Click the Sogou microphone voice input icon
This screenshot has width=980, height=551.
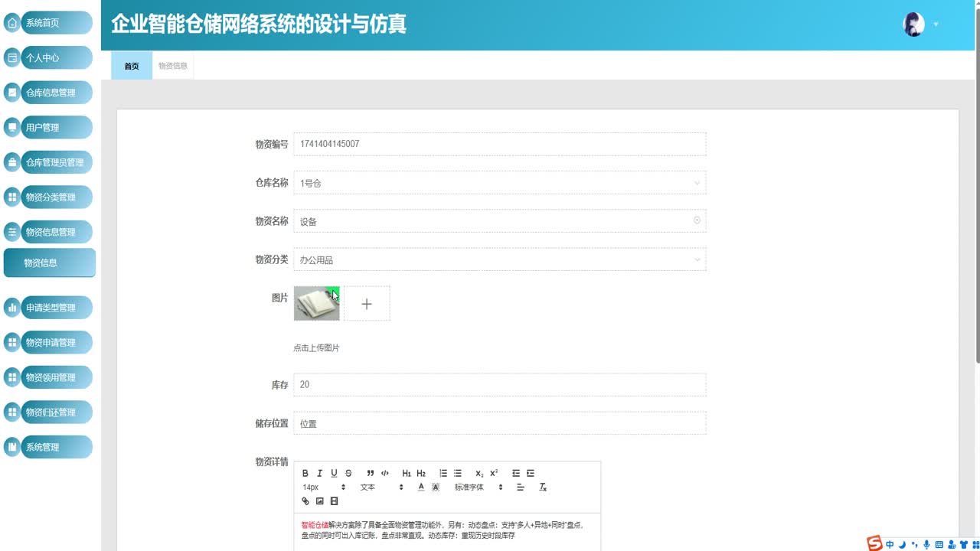[926, 544]
